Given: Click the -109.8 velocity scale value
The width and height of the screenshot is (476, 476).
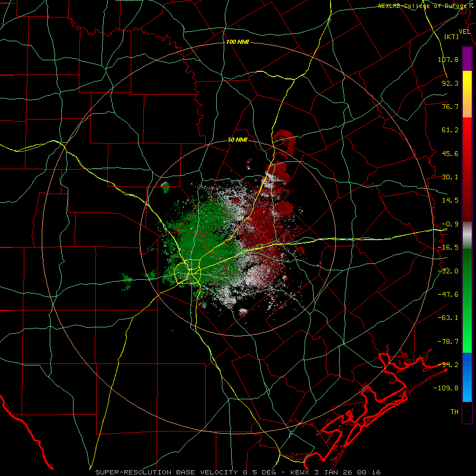Looking at the screenshot, I should click(x=446, y=388).
